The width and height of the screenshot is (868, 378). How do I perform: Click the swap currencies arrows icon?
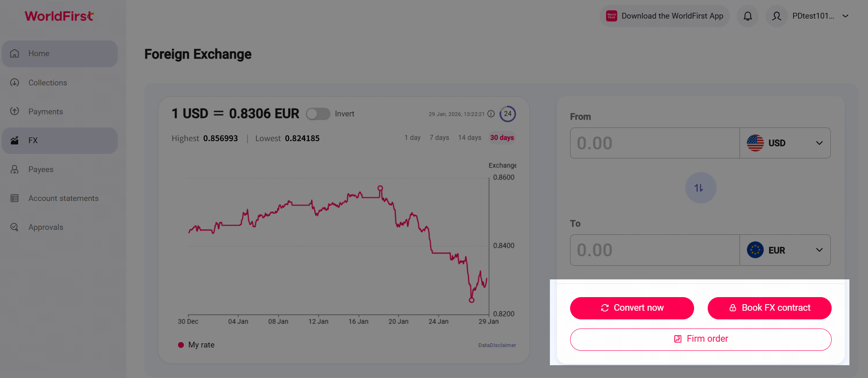pyautogui.click(x=700, y=188)
